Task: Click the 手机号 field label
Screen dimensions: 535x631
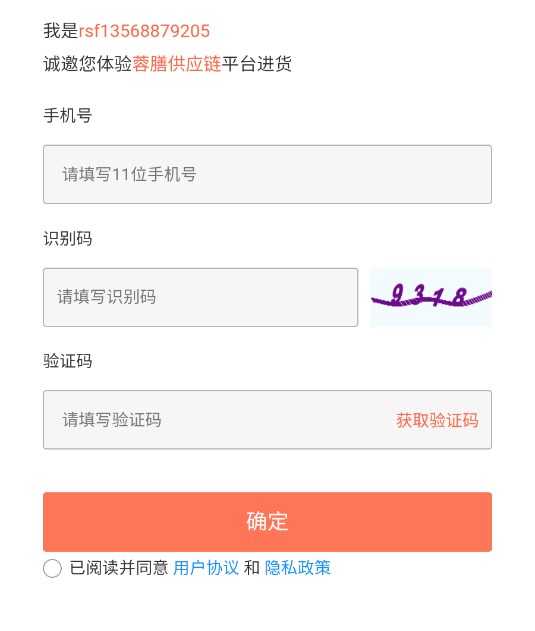Action: pos(68,115)
